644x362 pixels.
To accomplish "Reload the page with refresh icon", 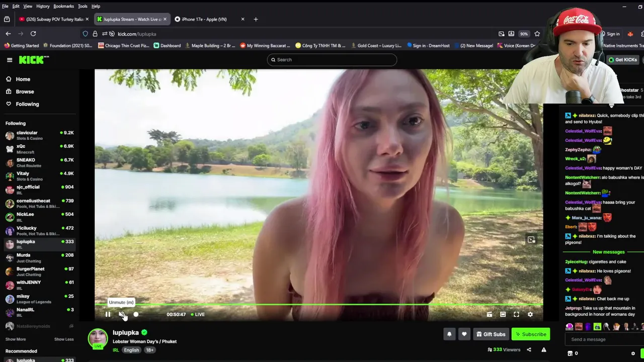I will 33,34.
